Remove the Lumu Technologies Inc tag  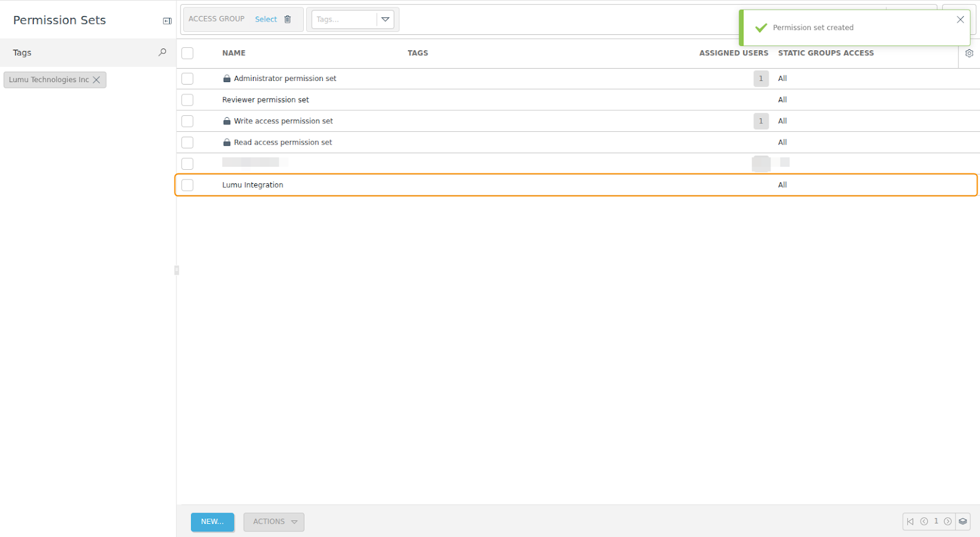[97, 80]
